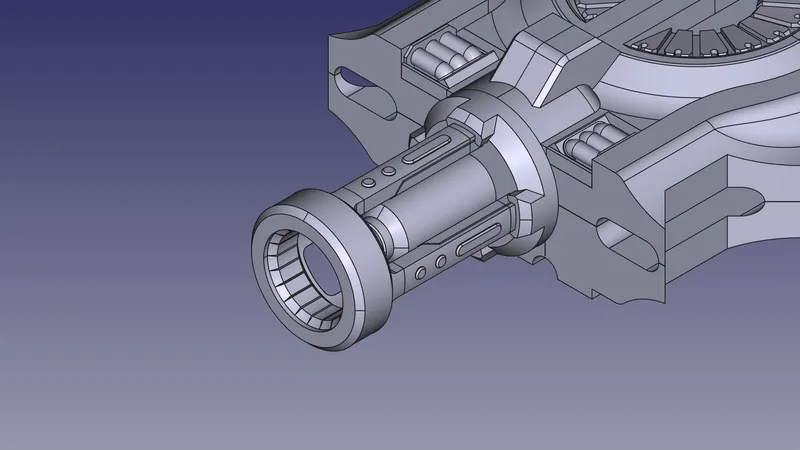Click the lower elongated slot on barrel
Screen dimensions: 800x450
point(477,240)
